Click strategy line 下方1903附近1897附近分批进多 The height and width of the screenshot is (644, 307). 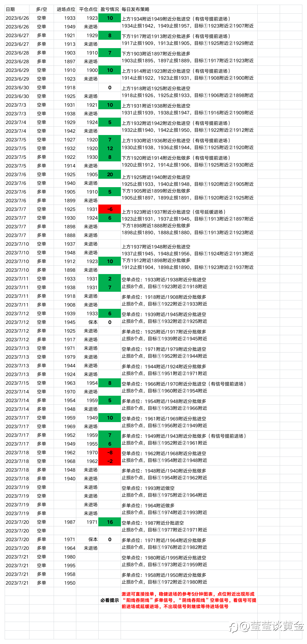(x=156, y=54)
